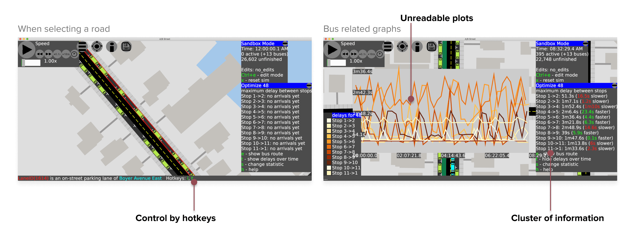
Task: Click 'x - reset sim' in the right screenshot
Action: tap(550, 80)
